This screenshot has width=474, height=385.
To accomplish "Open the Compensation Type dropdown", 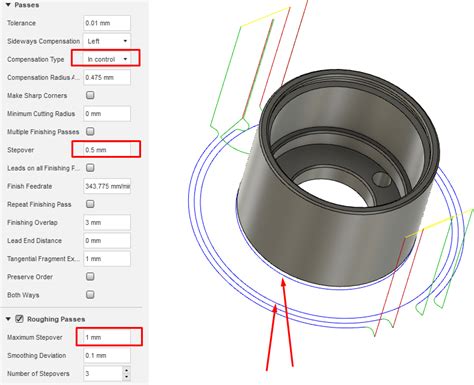I will tap(107, 59).
